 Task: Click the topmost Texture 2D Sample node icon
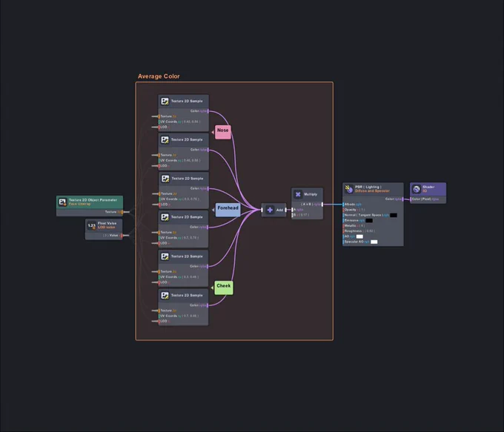(165, 102)
